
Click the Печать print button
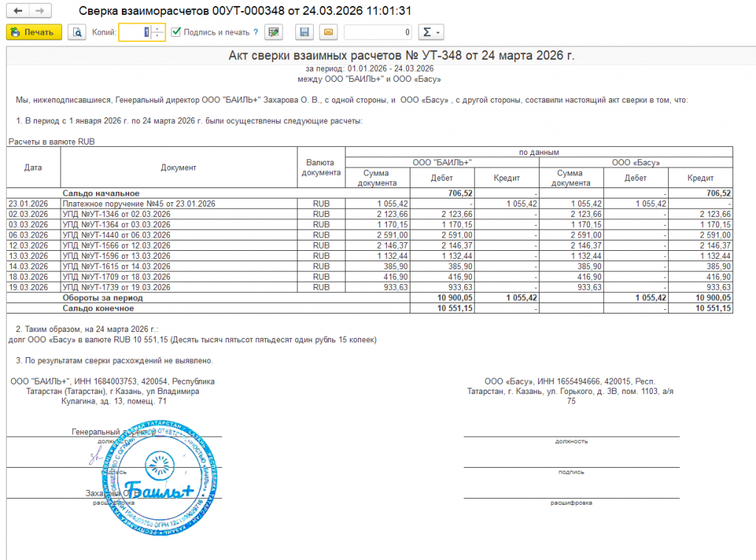[34, 32]
